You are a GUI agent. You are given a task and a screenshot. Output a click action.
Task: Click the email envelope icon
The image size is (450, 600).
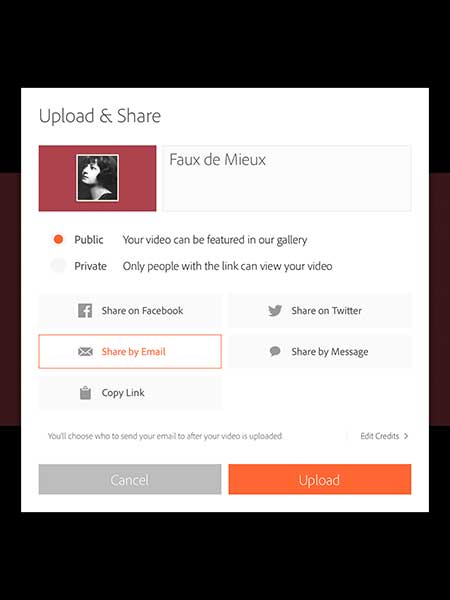(85, 351)
